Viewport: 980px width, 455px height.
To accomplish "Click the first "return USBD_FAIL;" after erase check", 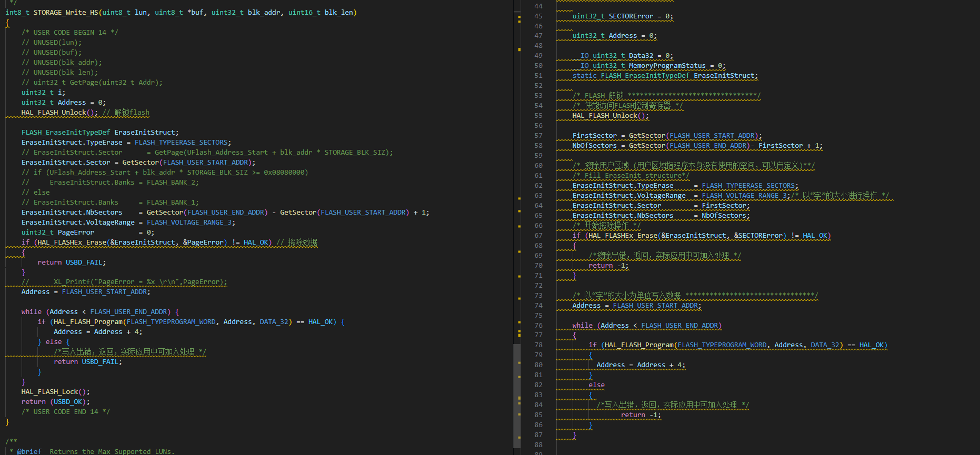I will pos(72,262).
